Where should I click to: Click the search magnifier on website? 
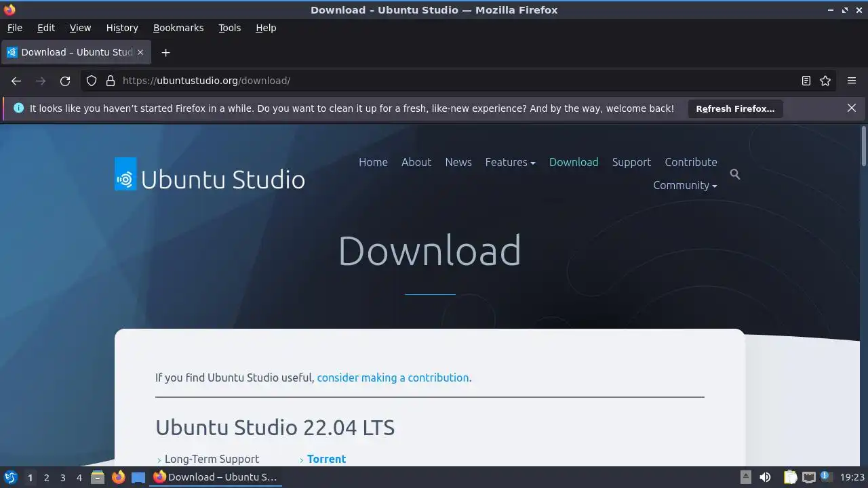coord(735,174)
